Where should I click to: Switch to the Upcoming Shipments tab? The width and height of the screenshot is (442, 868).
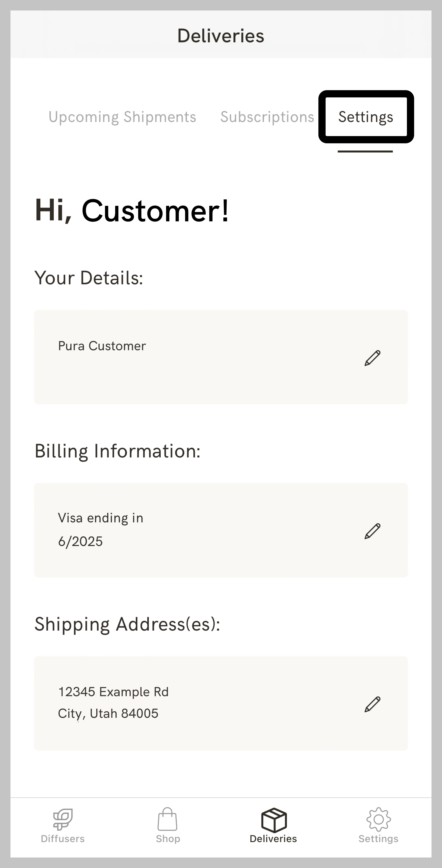click(x=122, y=117)
